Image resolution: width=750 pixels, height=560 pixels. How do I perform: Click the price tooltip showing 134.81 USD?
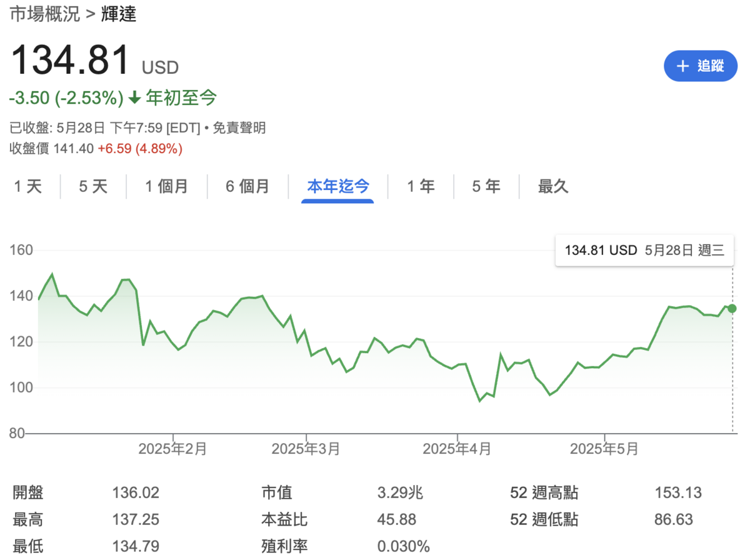pos(644,250)
